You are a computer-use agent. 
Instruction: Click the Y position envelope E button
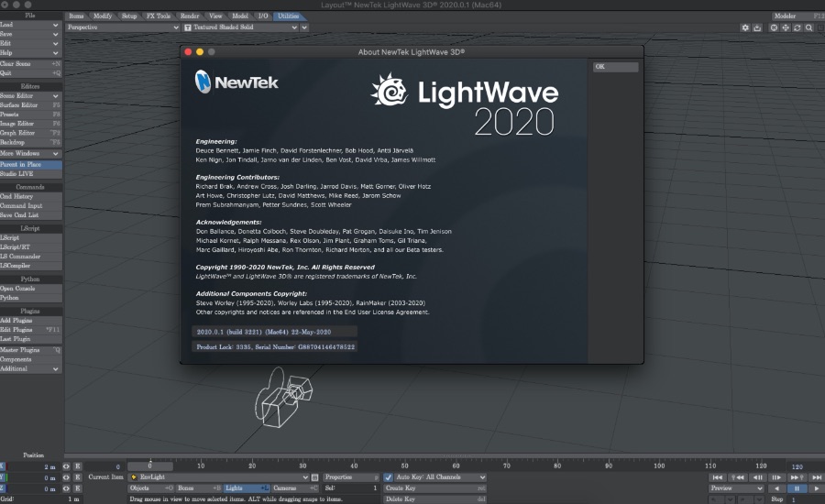click(x=77, y=477)
